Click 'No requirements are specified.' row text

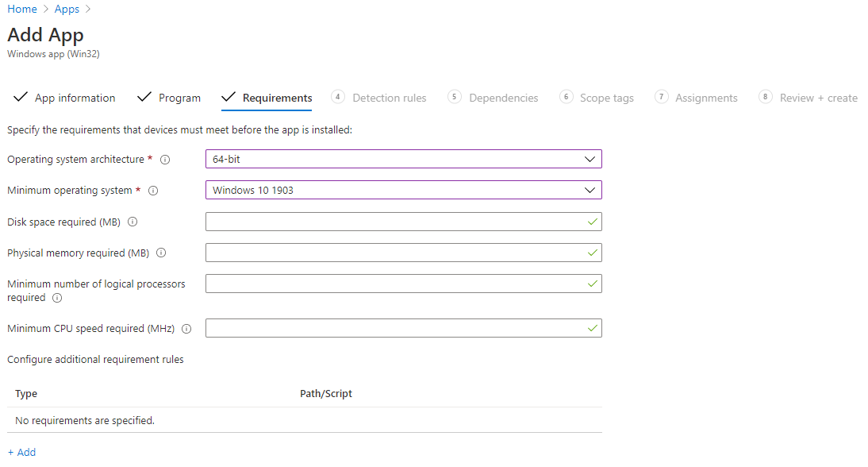(x=85, y=420)
